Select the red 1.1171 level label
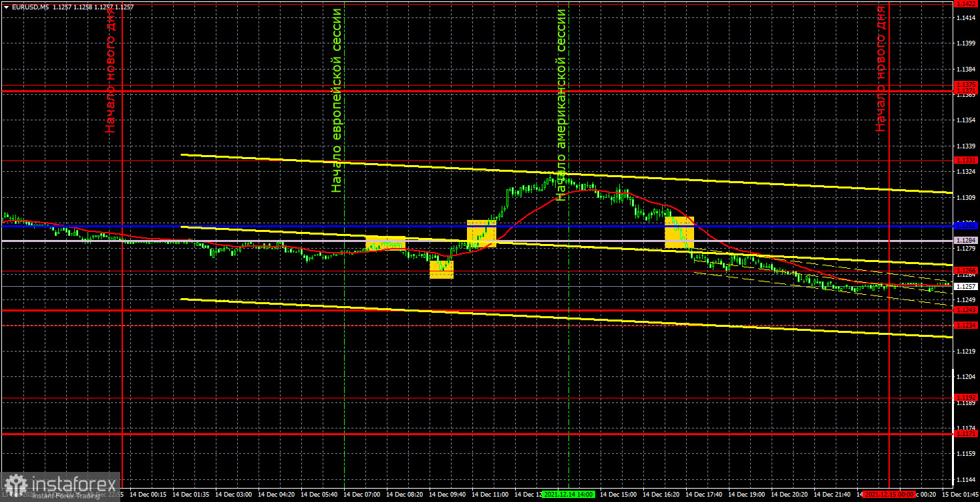Viewport: 980px width, 502px height. pyautogui.click(x=965, y=434)
